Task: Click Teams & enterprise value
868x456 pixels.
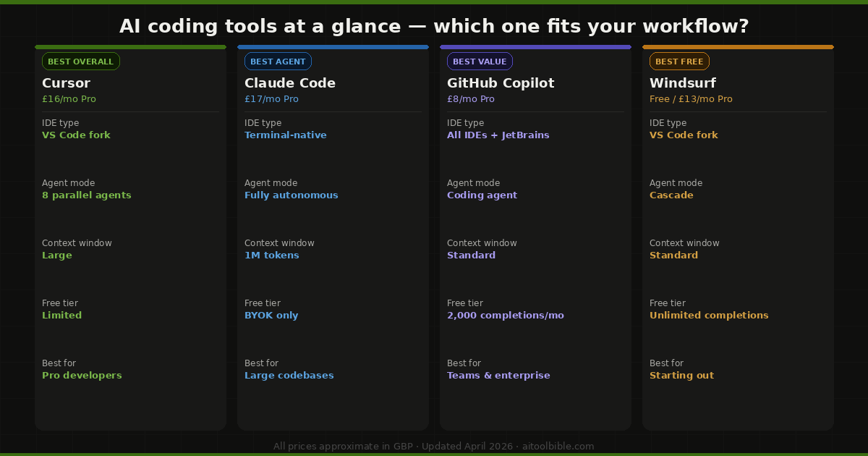Action: point(498,376)
